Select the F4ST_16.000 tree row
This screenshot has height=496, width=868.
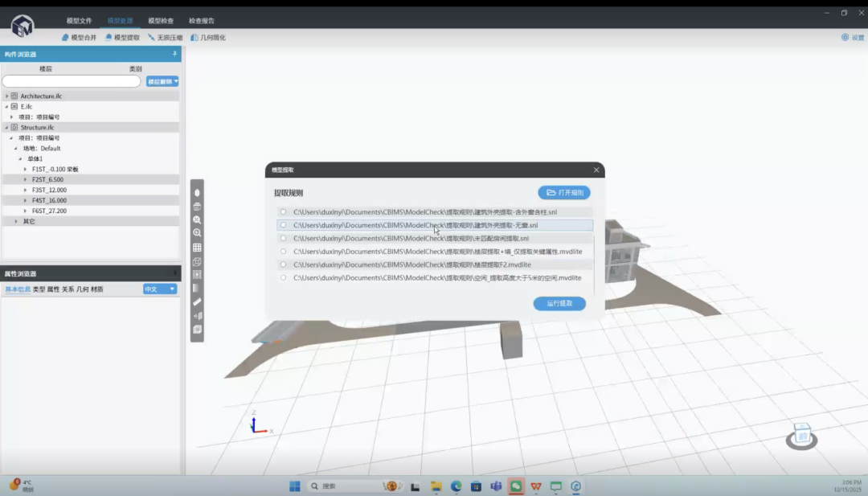(90, 200)
